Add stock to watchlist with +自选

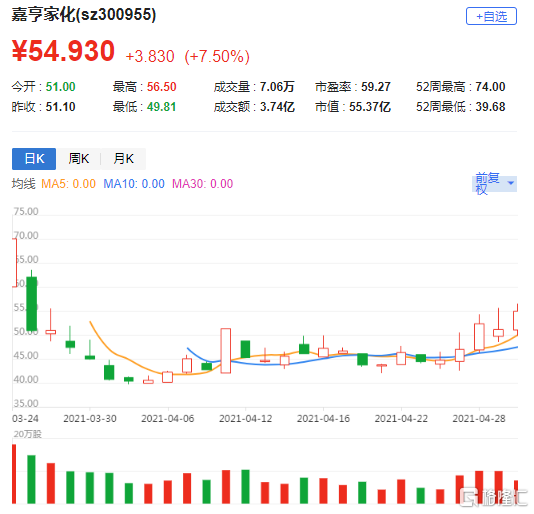[491, 16]
